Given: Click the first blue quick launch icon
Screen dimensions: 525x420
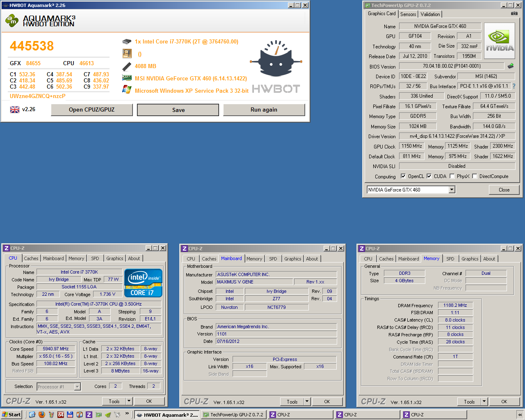Looking at the screenshot, I should point(32,415).
